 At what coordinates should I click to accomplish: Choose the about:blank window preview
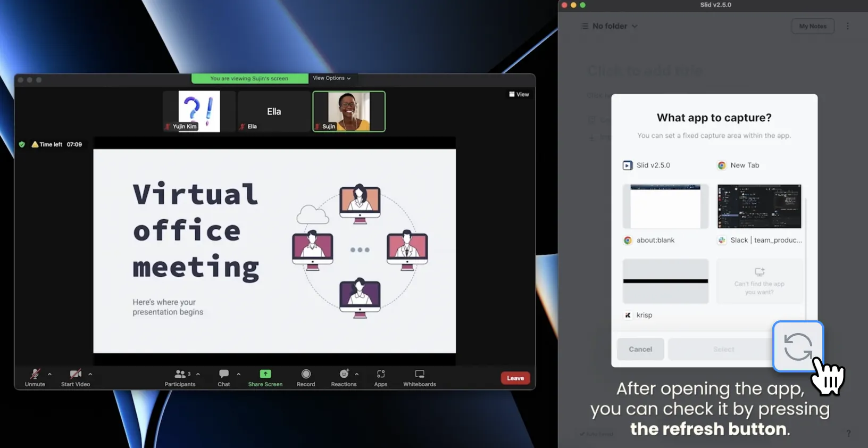[665, 206]
